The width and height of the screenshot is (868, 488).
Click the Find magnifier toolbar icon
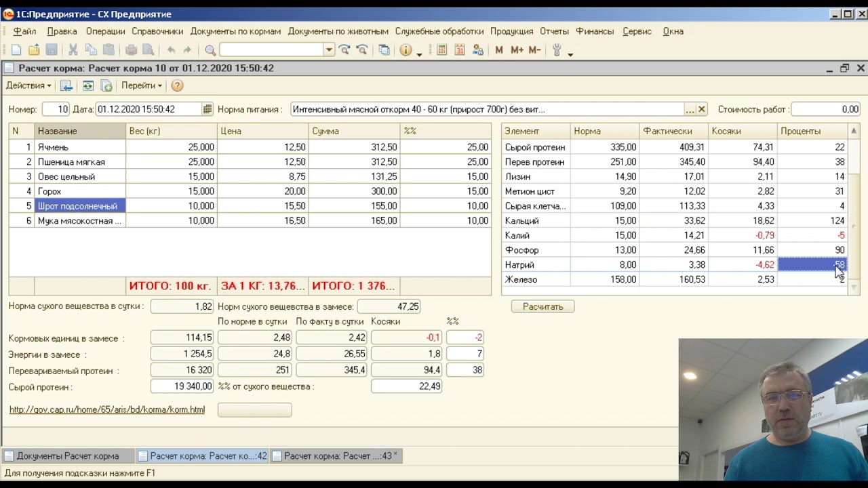coord(210,50)
